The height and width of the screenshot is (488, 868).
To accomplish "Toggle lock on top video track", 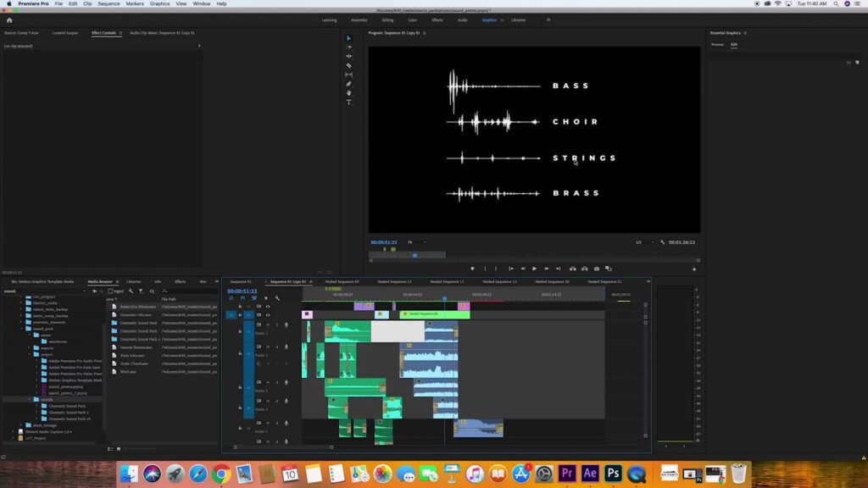I will [x=240, y=307].
